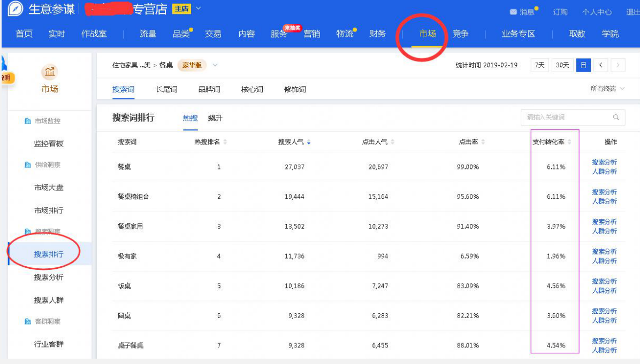The image size is (640, 364).
Task: Click the 订购 link in header
Action: point(560,12)
